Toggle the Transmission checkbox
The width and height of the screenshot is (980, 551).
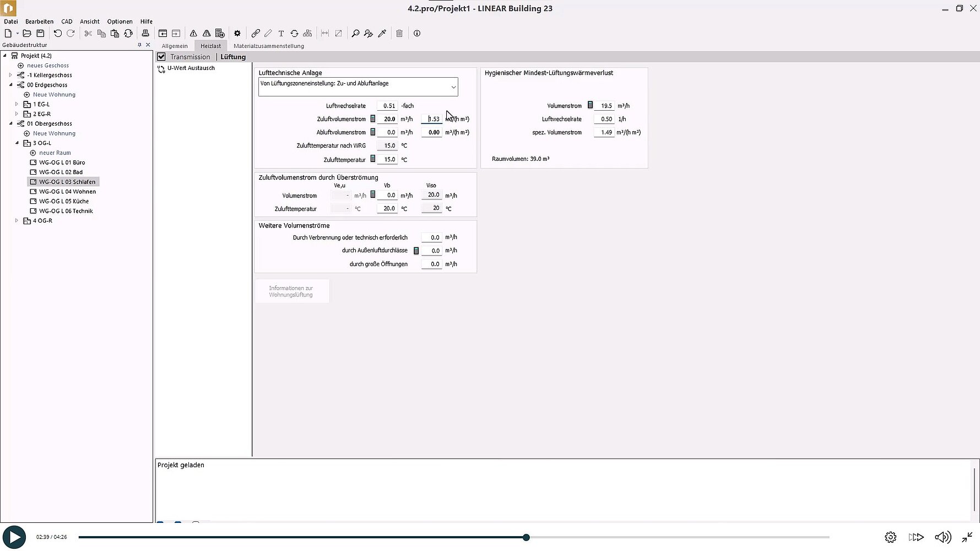pos(161,57)
